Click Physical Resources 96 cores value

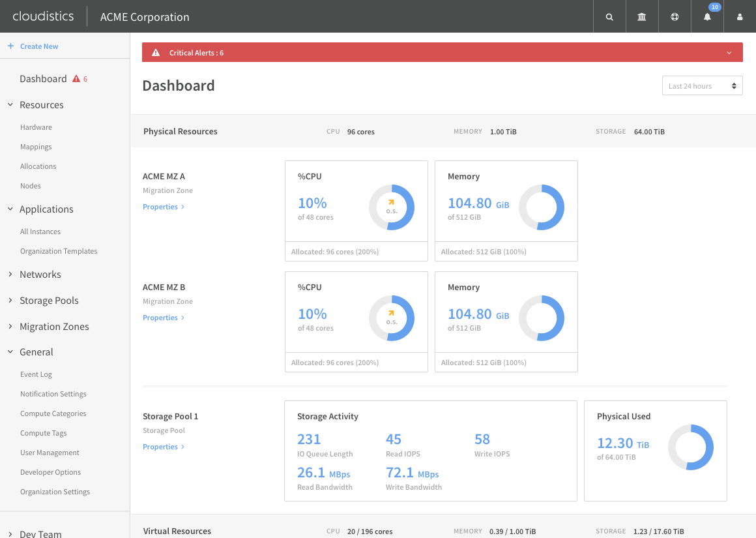(360, 132)
